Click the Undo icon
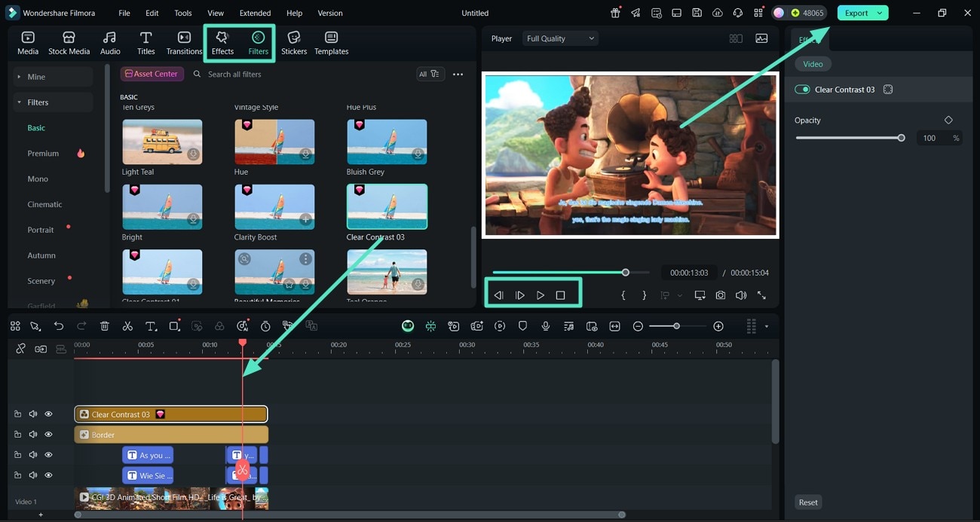 click(x=59, y=326)
